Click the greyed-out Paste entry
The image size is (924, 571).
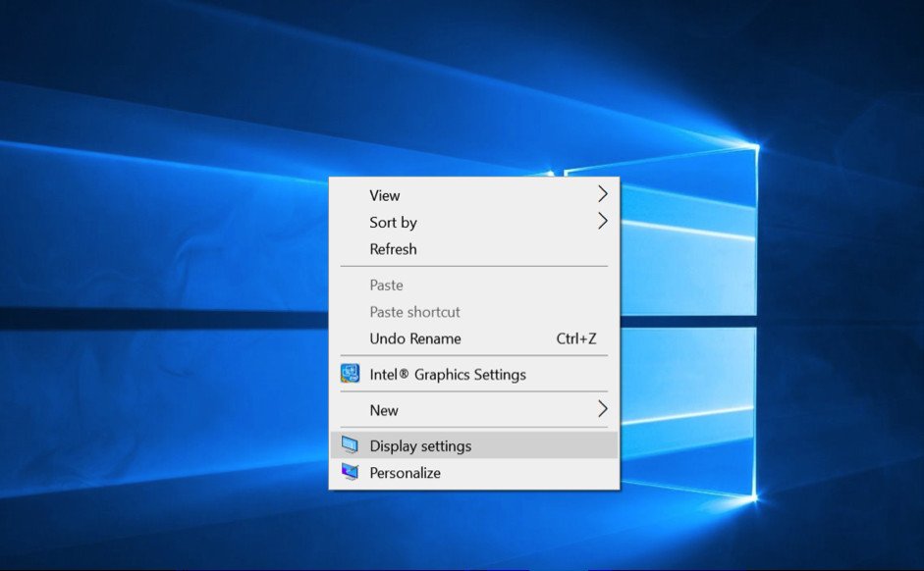[386, 285]
